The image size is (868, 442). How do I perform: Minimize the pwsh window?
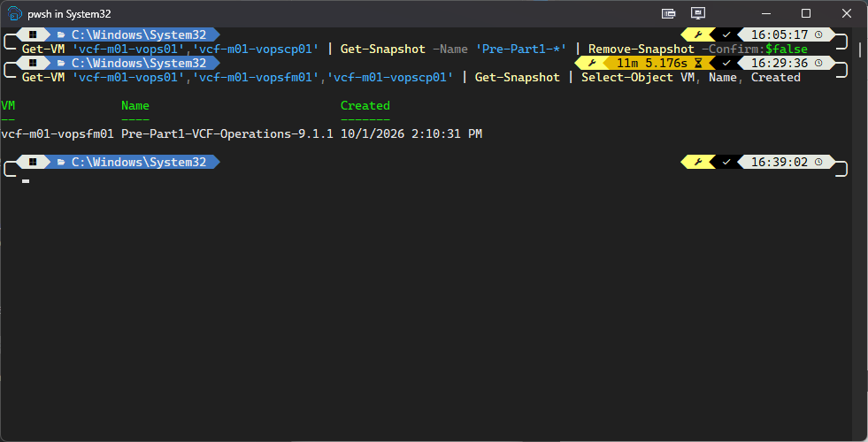(766, 13)
